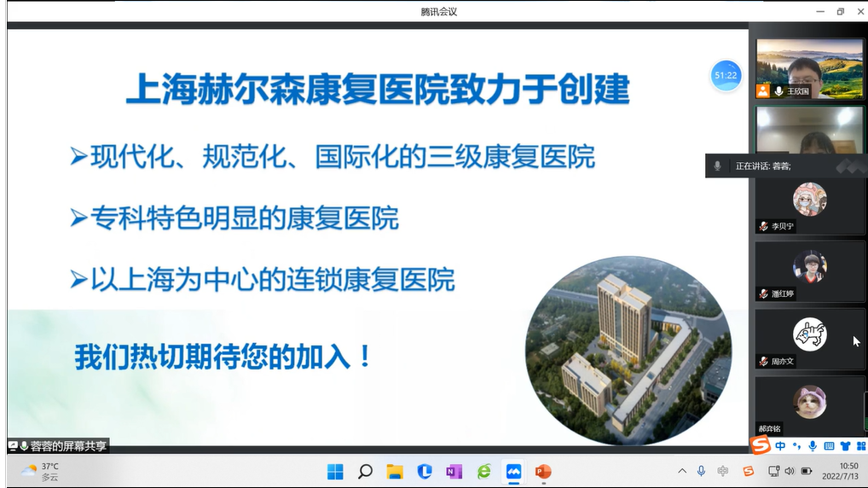Click the Sogou S icon in system tray
The width and height of the screenshot is (868, 488).
(x=748, y=471)
